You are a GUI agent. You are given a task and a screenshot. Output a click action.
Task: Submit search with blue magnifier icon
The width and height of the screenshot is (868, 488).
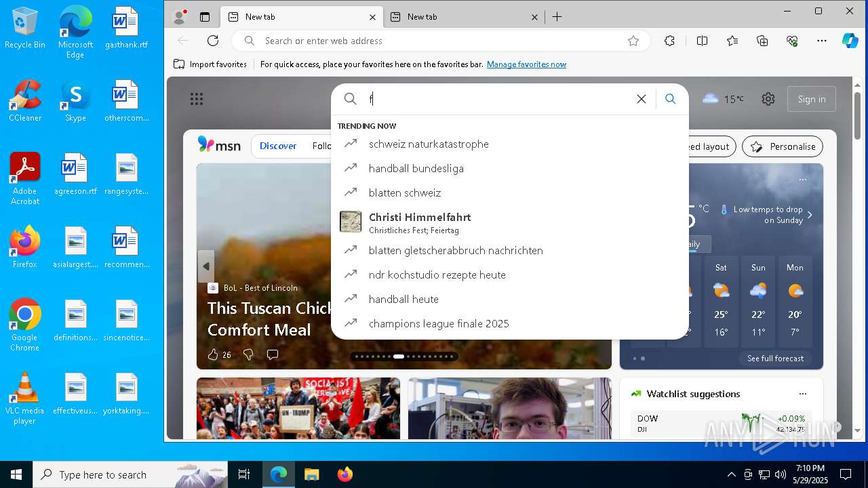pos(671,99)
